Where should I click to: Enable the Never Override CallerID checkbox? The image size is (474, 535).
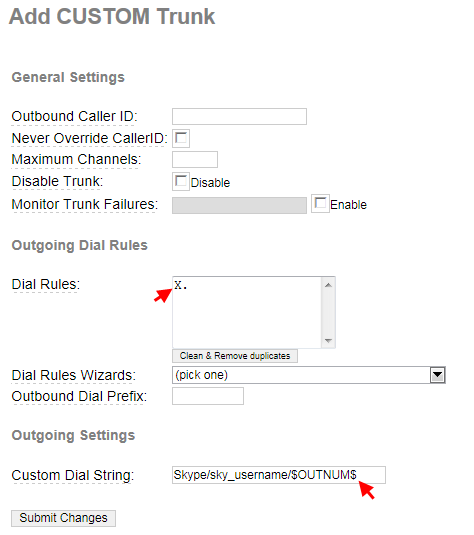point(181,138)
